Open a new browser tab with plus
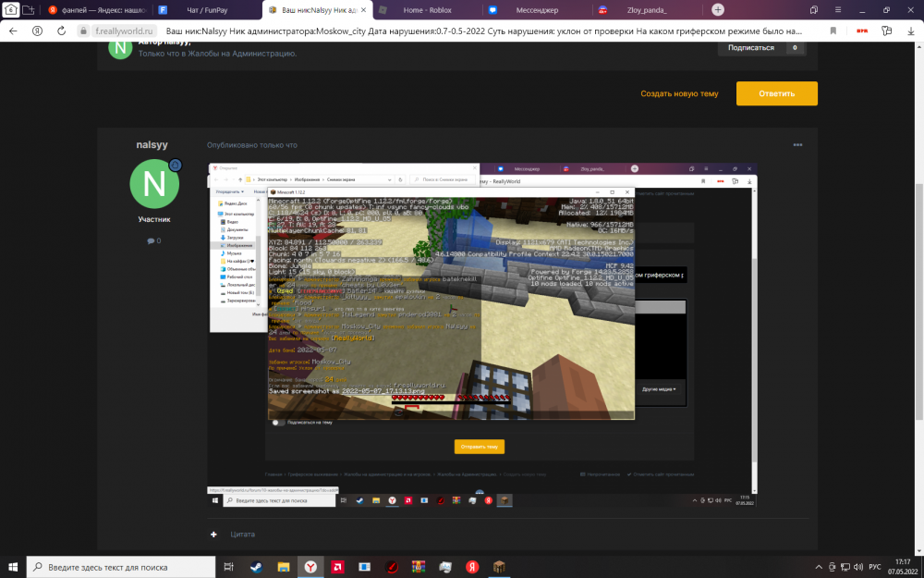This screenshot has width=924, height=578. 718,10
